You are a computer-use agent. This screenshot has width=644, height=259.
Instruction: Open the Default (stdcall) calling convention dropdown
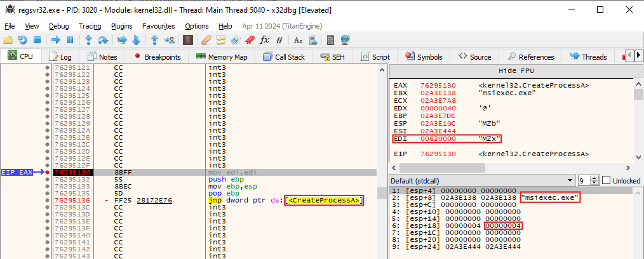click(482, 181)
